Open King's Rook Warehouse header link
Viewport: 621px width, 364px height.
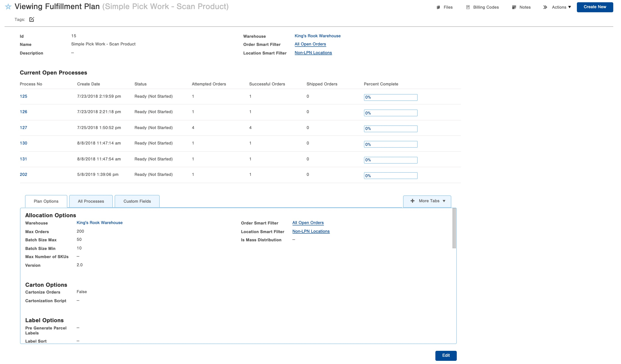click(317, 36)
